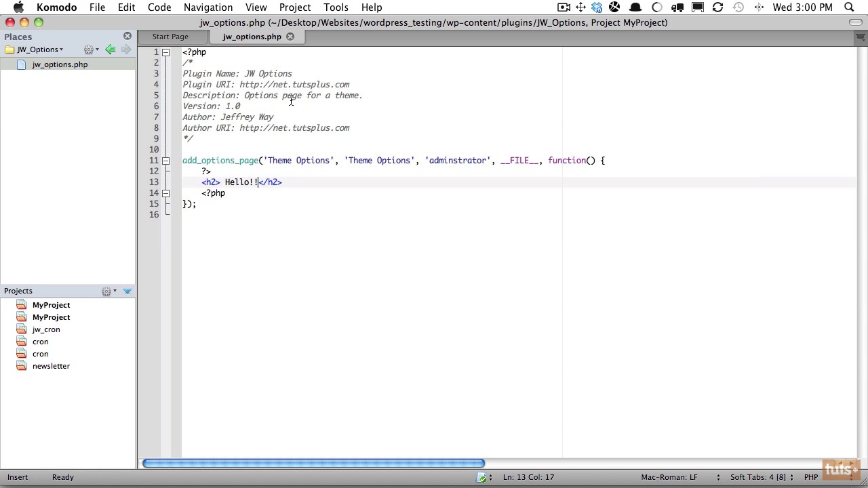Click the four-arrow move menu bar icon

581,7
